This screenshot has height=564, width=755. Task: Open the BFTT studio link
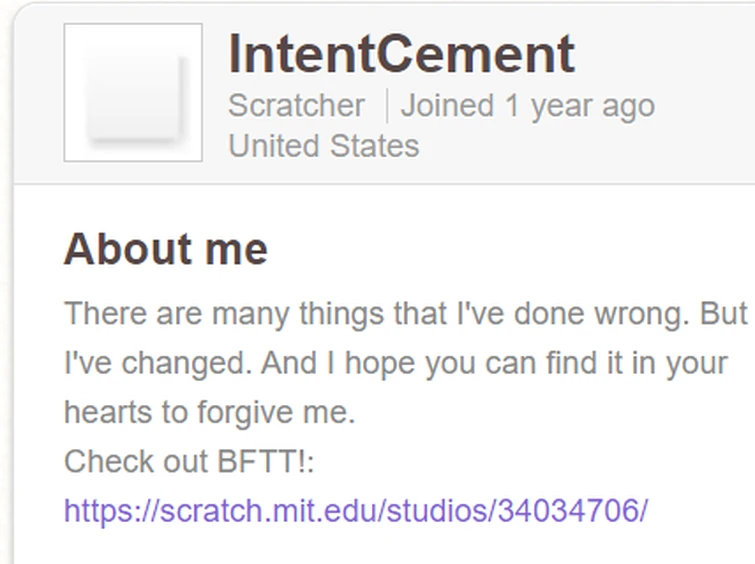tap(355, 511)
